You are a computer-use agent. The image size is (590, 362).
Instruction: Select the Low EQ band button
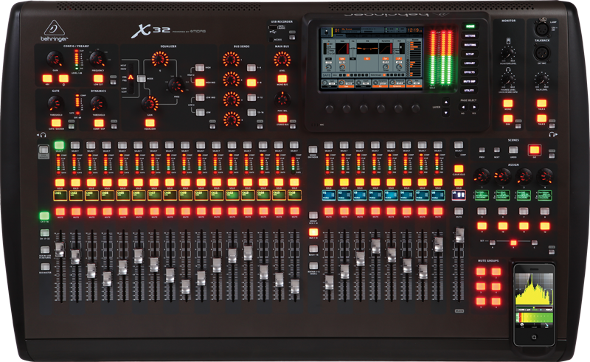[200, 112]
